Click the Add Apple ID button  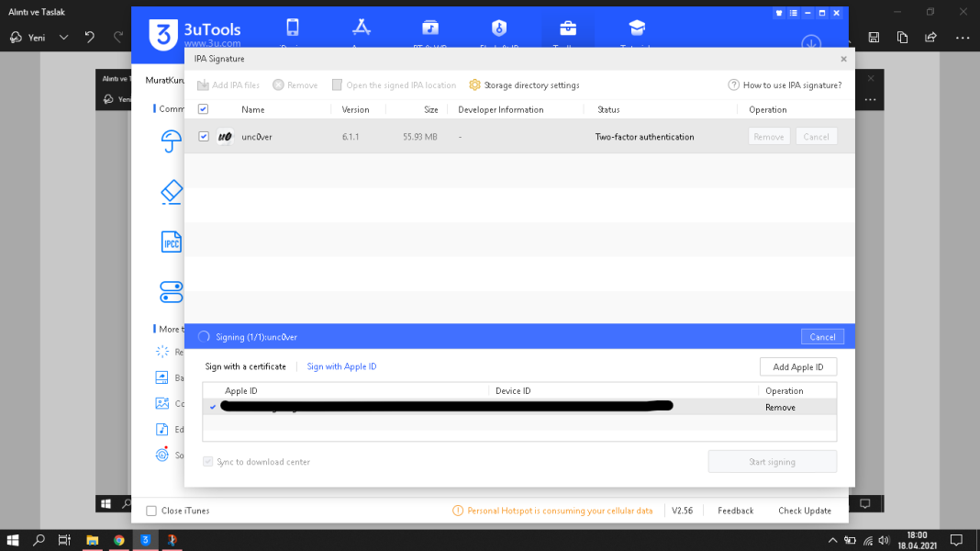click(x=797, y=366)
